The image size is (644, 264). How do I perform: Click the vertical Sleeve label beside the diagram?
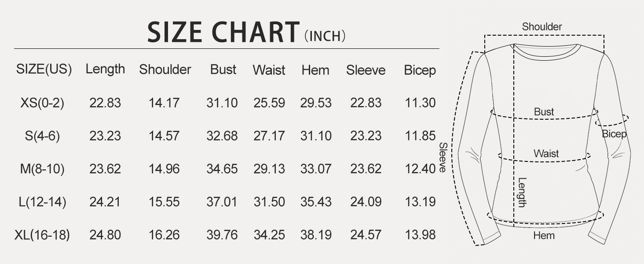(443, 158)
